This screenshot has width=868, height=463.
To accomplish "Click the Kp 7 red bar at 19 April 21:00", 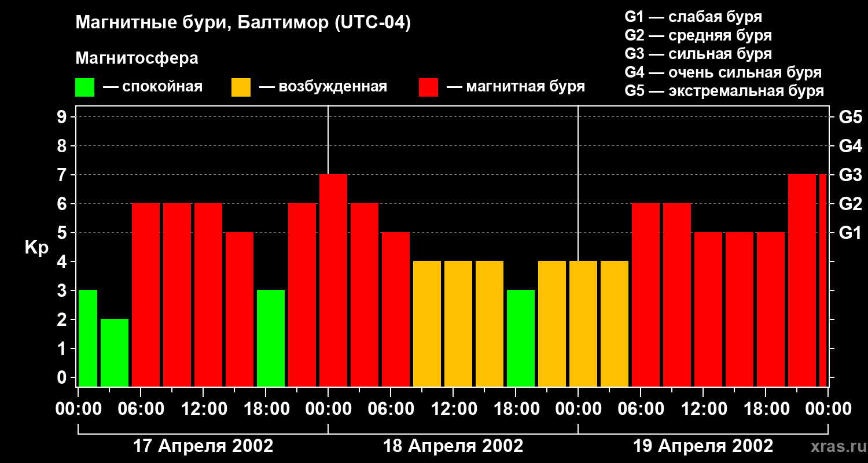I will [x=802, y=280].
